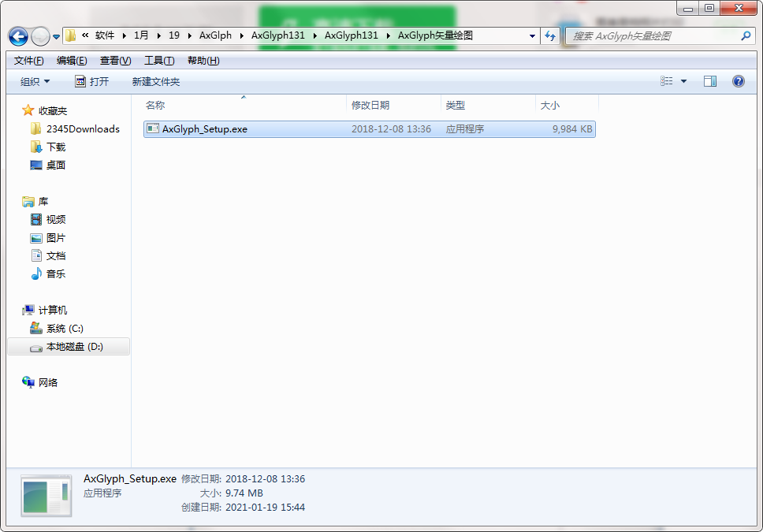
Task: Navigate to 1月 breadcrumb folder
Action: [x=141, y=35]
